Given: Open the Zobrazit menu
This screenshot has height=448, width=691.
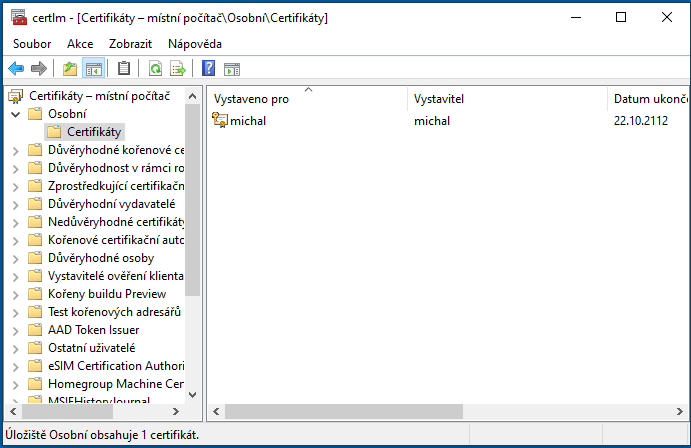Looking at the screenshot, I should point(130,44).
